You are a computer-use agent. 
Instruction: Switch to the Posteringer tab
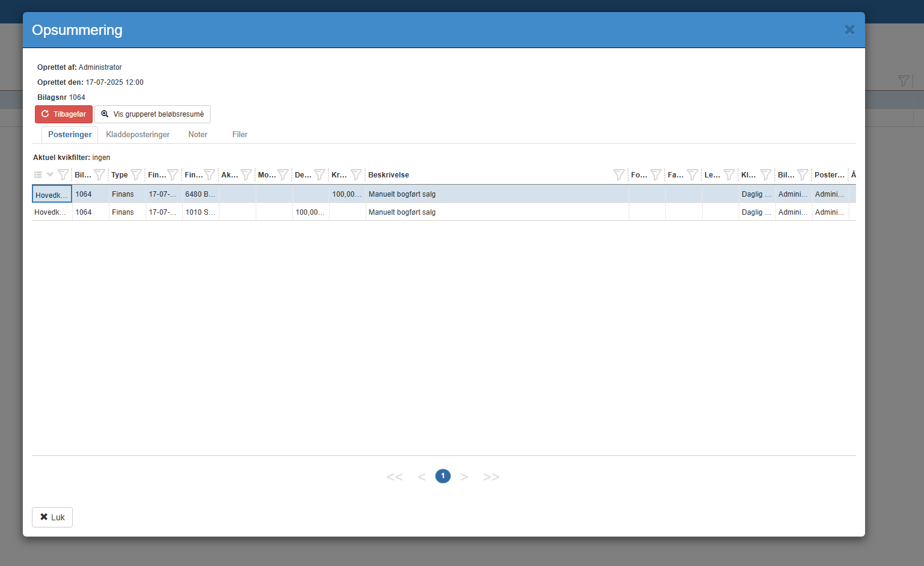coord(70,135)
